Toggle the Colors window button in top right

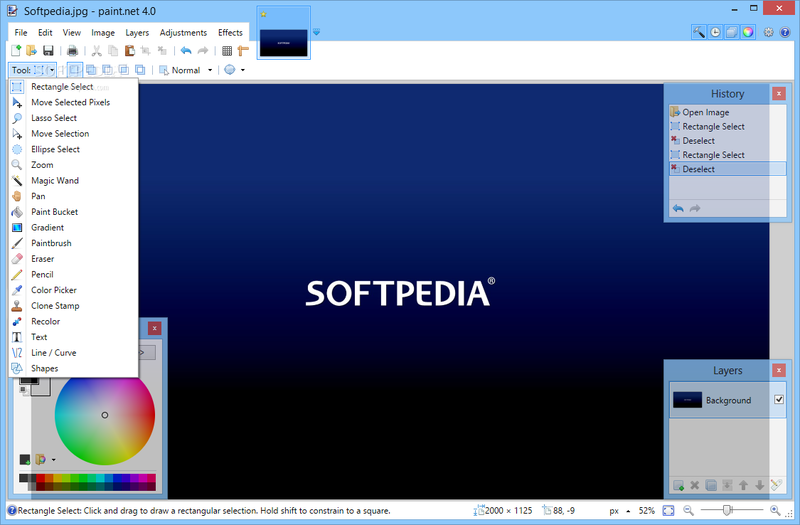point(747,32)
